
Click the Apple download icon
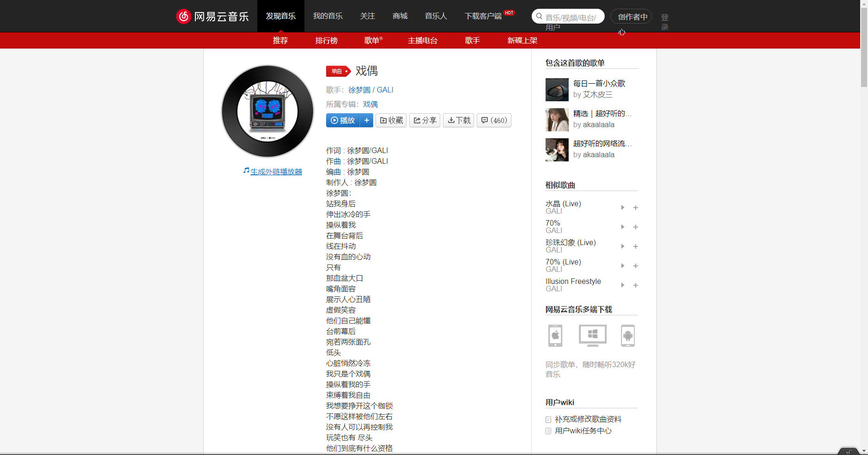pyautogui.click(x=555, y=336)
